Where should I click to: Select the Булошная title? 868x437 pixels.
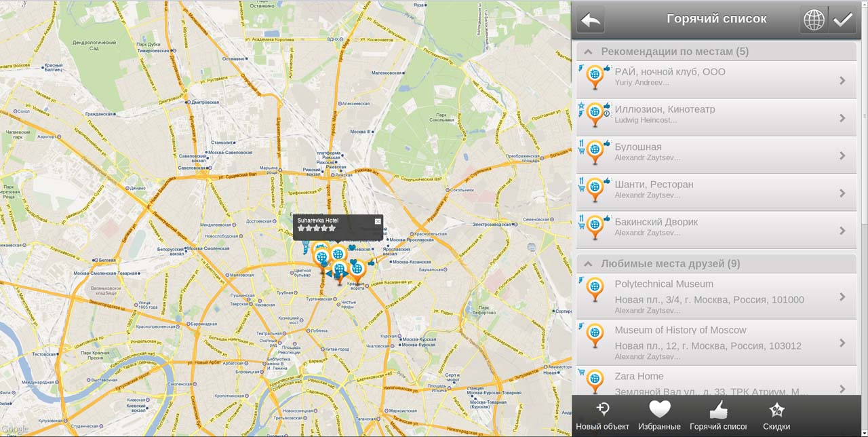click(638, 147)
